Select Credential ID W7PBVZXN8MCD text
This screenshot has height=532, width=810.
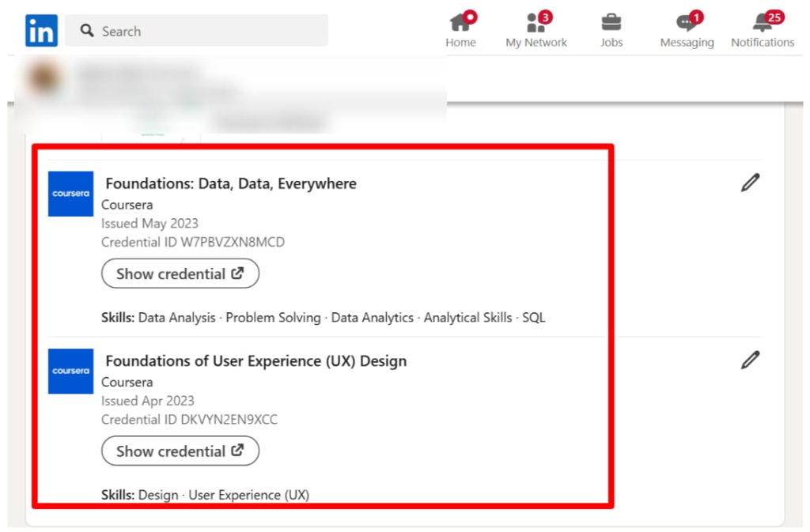193,242
